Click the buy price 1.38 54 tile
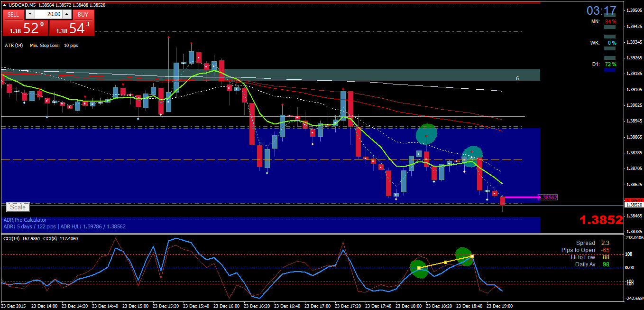644x310 pixels. (x=72, y=28)
